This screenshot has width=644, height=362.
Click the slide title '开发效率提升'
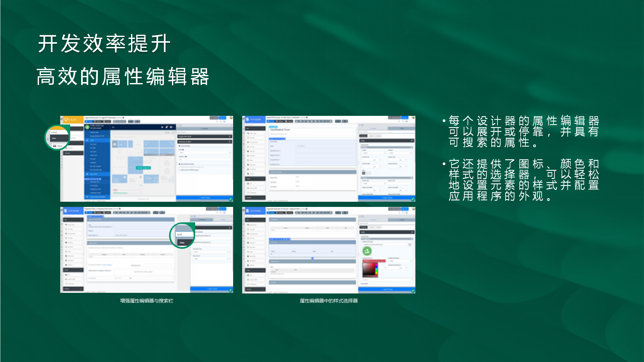pyautogui.click(x=104, y=43)
